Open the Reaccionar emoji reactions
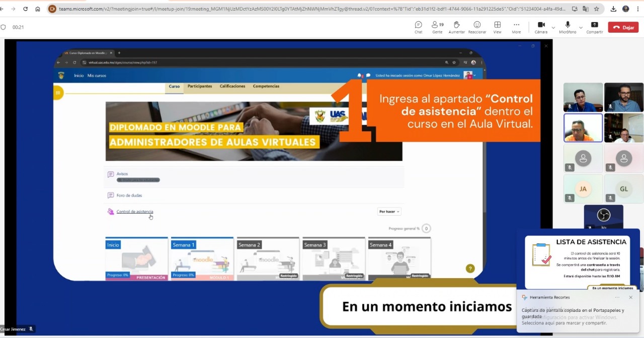The width and height of the screenshot is (644, 338). (477, 27)
